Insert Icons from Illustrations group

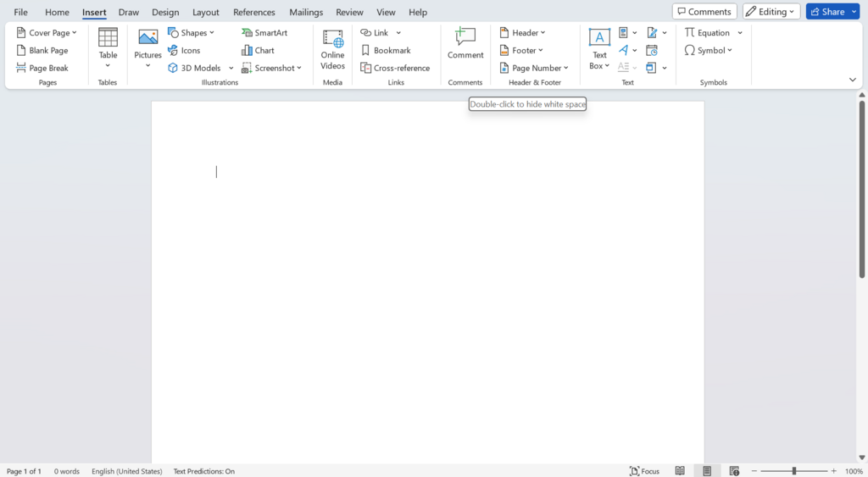pos(184,50)
